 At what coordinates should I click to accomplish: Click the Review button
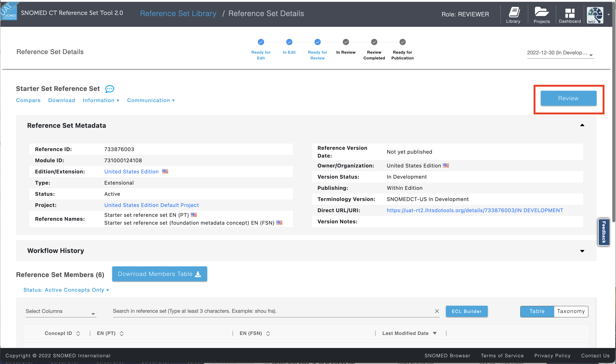(x=568, y=98)
